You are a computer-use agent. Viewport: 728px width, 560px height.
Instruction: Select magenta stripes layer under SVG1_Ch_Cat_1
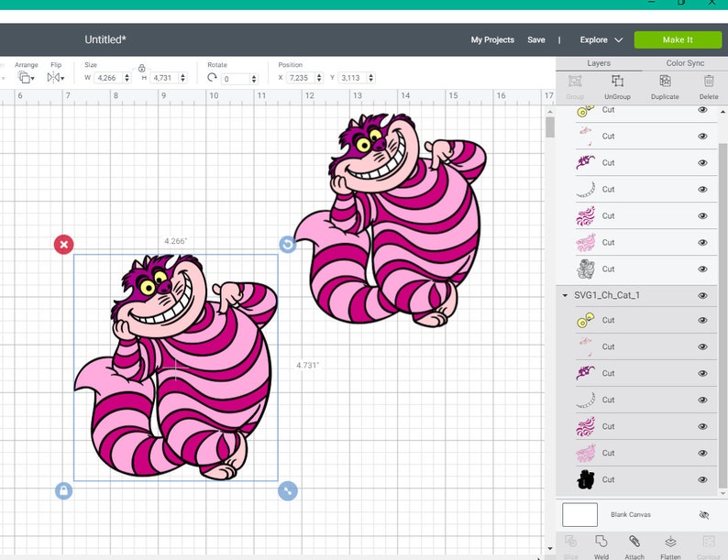pyautogui.click(x=586, y=426)
